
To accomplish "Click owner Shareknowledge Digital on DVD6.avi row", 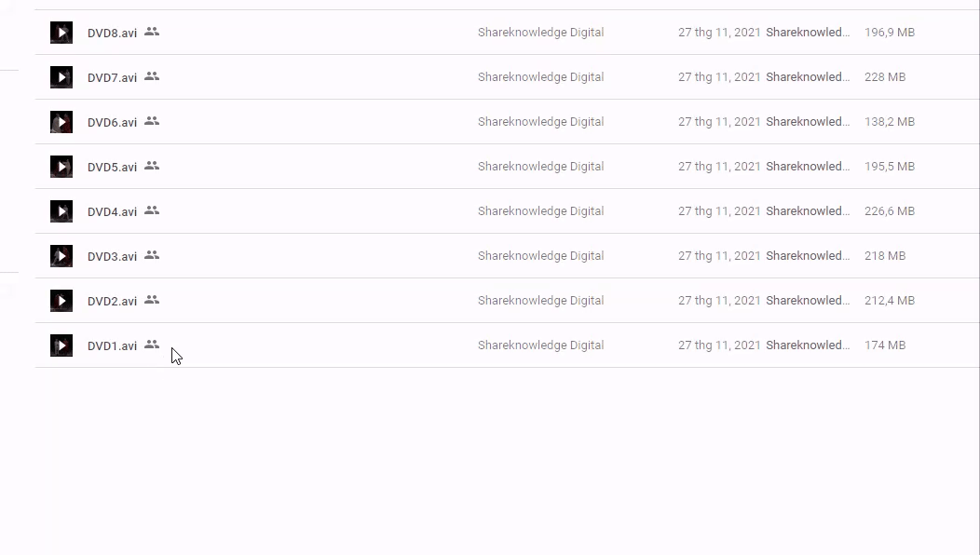I will [540, 122].
